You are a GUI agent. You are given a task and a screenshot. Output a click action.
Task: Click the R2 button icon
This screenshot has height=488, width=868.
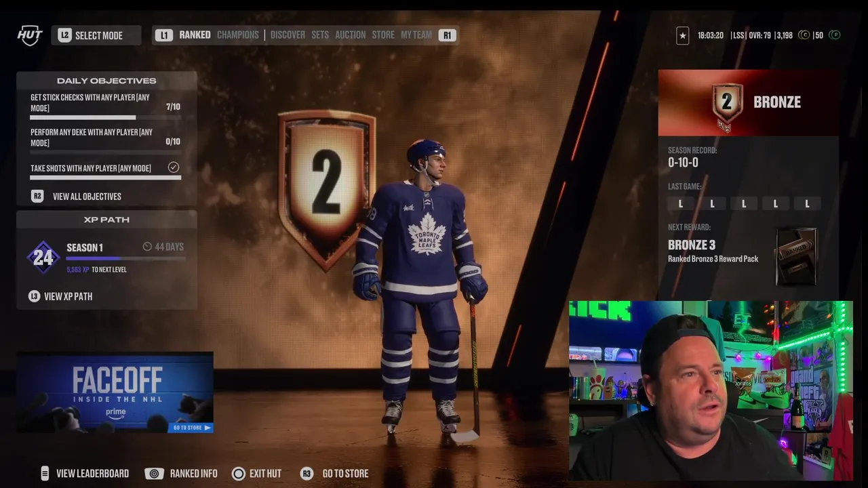pos(37,197)
